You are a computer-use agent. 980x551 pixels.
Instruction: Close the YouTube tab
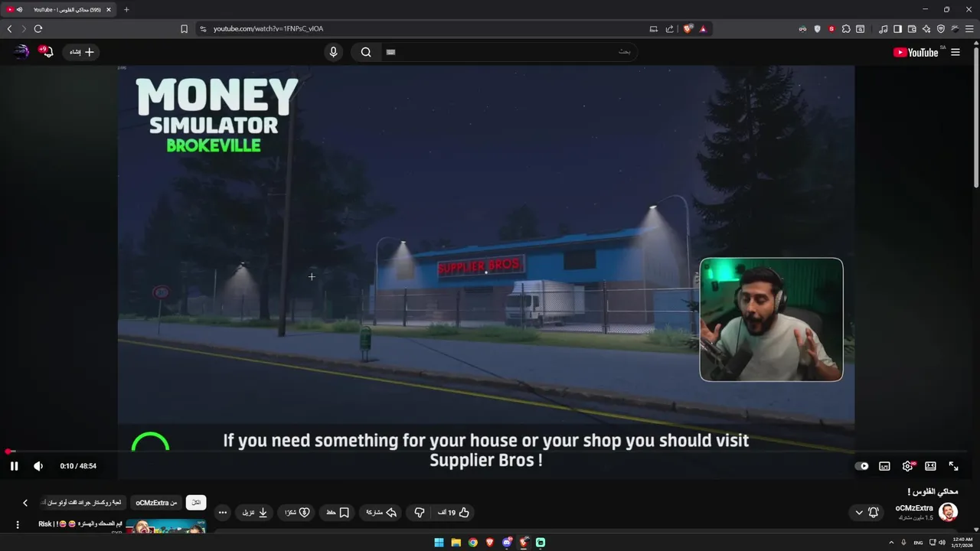[108, 10]
